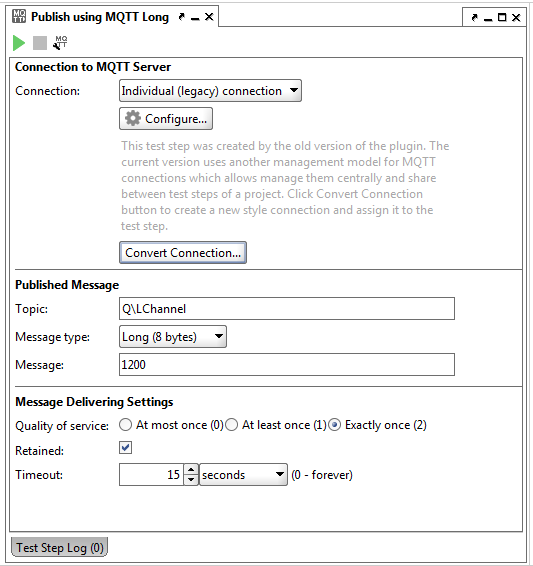
Task: Click into the Topic input field
Action: (x=287, y=309)
